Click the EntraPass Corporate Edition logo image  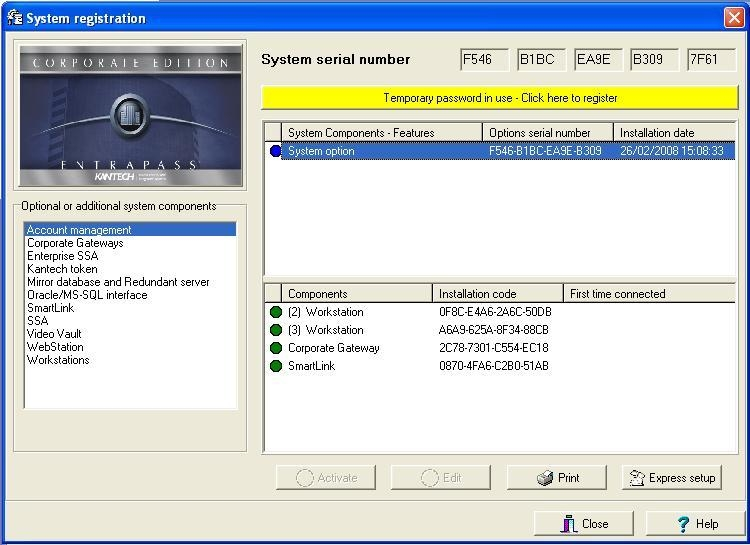click(x=130, y=115)
